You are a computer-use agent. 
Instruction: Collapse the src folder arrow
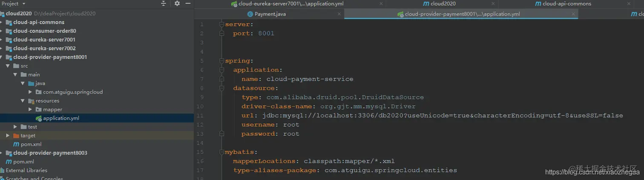pos(8,66)
